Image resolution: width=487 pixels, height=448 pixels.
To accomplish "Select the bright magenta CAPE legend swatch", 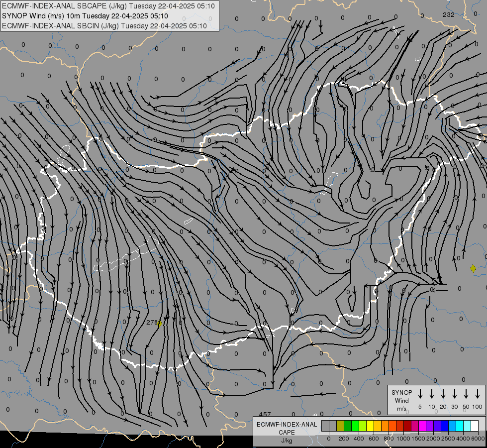I will [422, 426].
